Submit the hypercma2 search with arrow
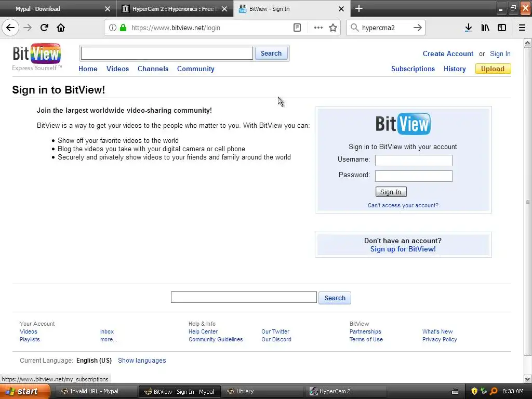Image resolution: width=532 pixels, height=399 pixels. (x=418, y=28)
